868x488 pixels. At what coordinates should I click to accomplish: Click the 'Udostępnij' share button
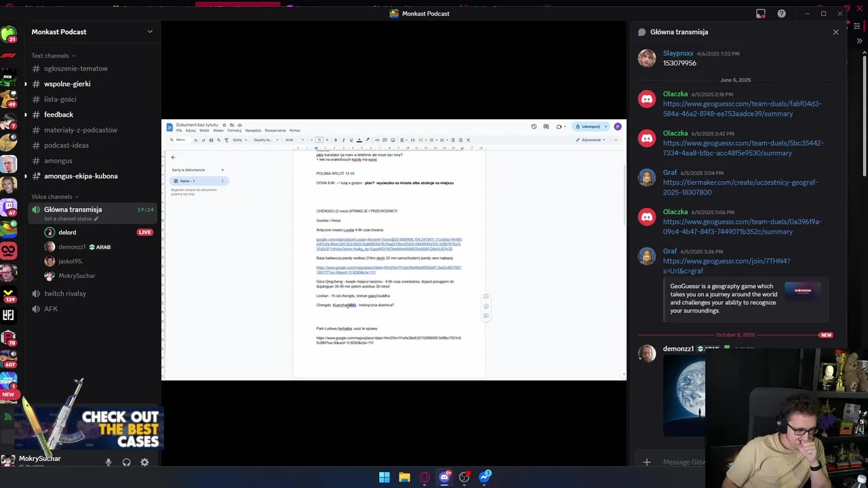(587, 127)
